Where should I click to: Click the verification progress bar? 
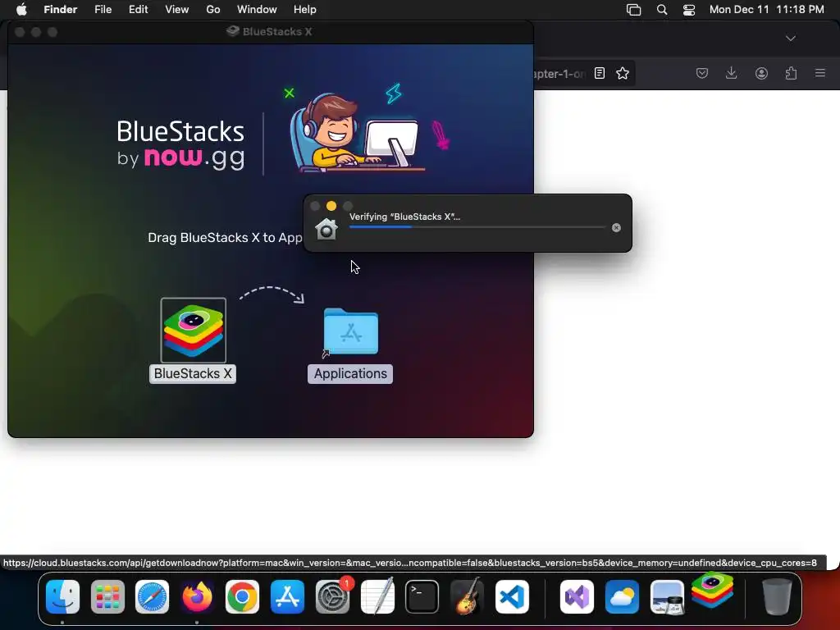[x=477, y=227]
